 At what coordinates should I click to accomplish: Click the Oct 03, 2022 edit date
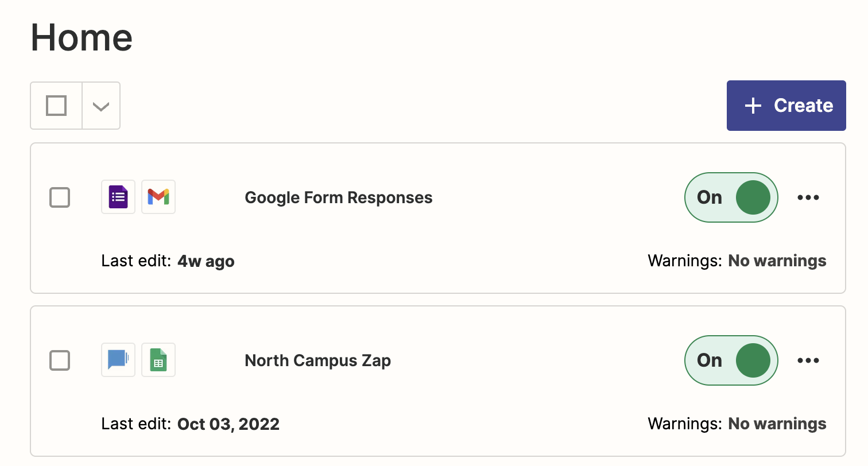coord(228,424)
